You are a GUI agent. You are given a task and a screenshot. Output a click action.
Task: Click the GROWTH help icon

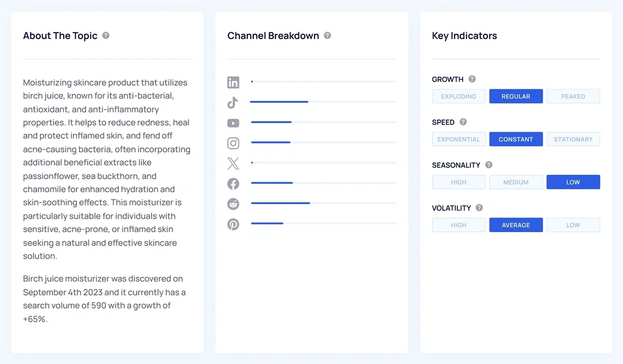(x=472, y=79)
